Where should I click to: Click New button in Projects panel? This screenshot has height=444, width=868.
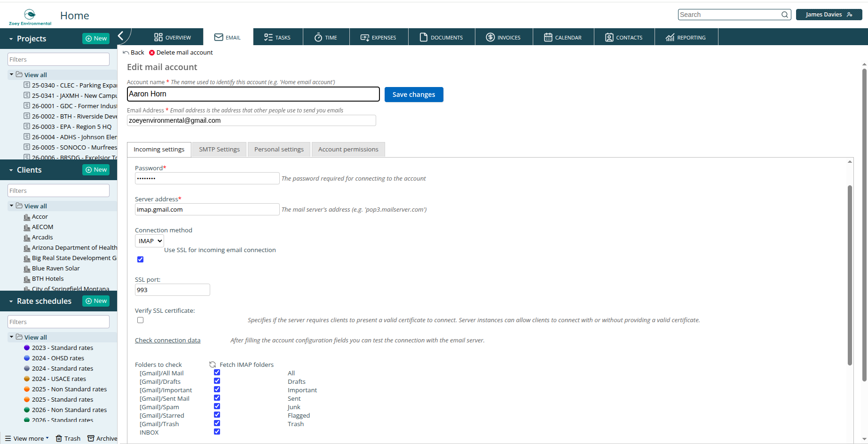96,39
